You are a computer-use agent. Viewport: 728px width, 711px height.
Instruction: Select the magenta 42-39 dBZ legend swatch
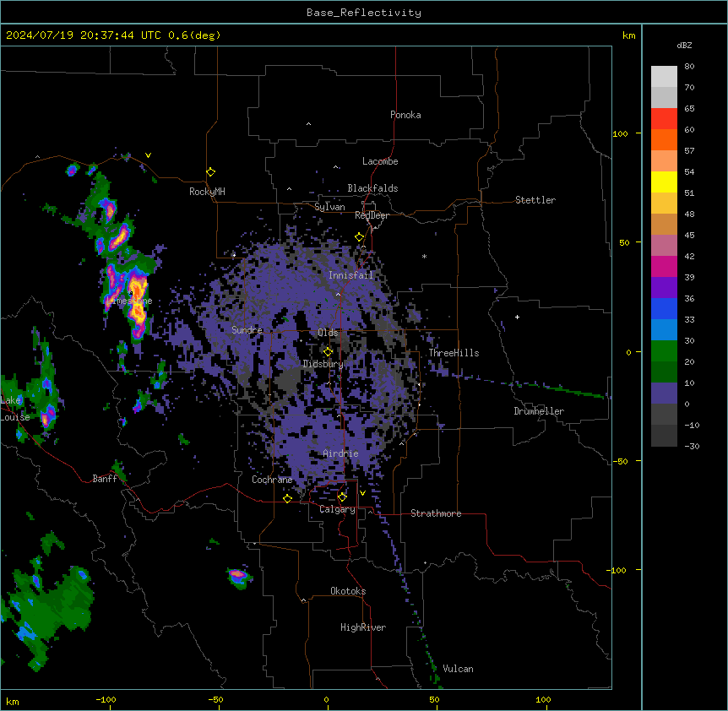[x=664, y=267]
